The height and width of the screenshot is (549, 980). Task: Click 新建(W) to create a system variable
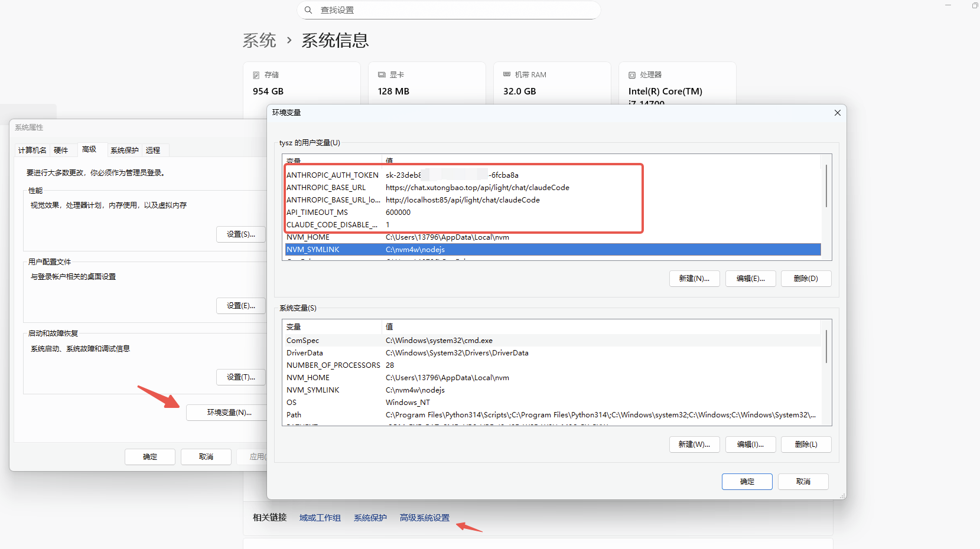(694, 444)
